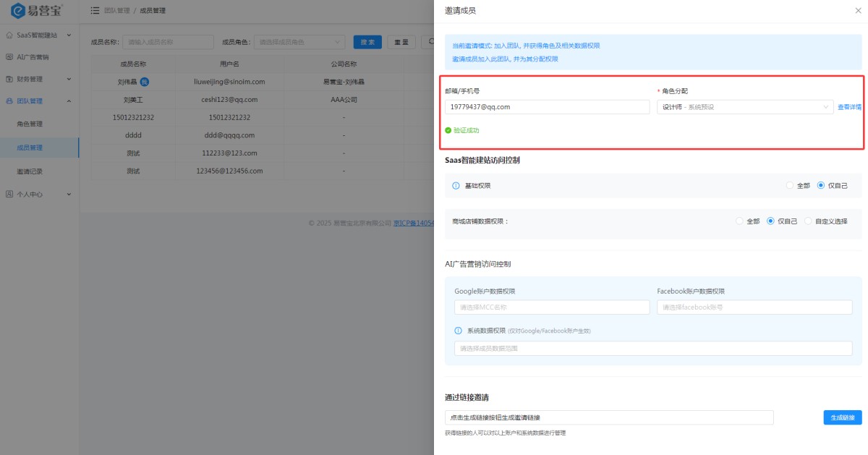
Task: Click the house icon beside SaaS智能建站
Action: [x=9, y=35]
